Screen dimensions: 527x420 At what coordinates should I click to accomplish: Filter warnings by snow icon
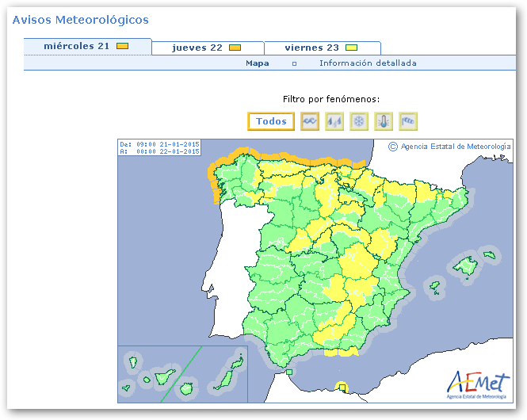tap(359, 121)
